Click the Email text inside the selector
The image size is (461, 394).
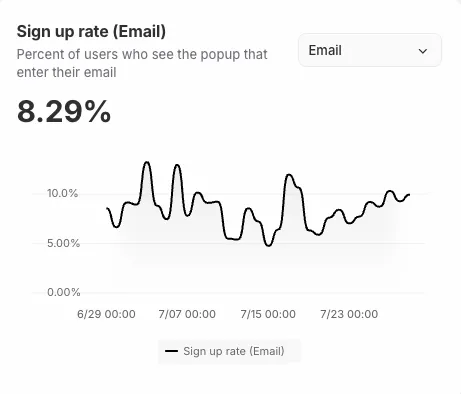pos(325,50)
